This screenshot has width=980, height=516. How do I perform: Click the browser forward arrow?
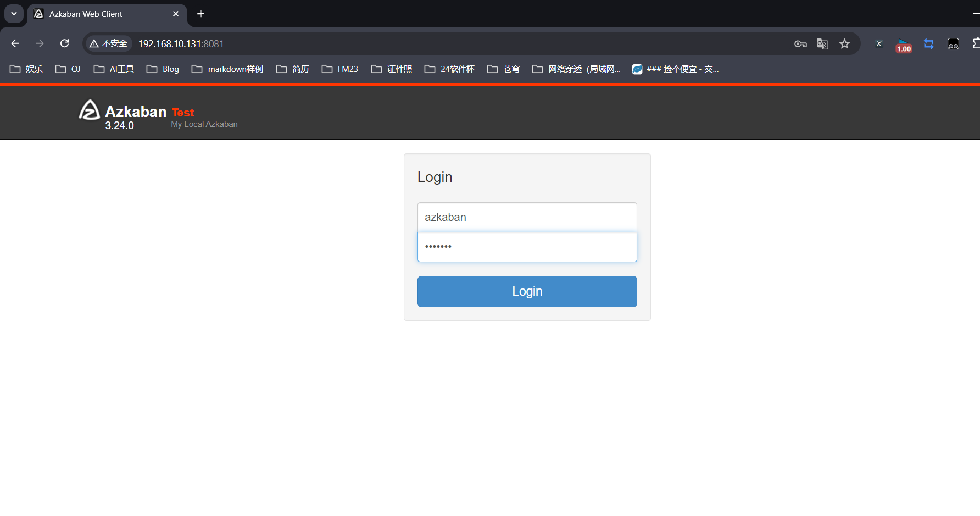[40, 43]
